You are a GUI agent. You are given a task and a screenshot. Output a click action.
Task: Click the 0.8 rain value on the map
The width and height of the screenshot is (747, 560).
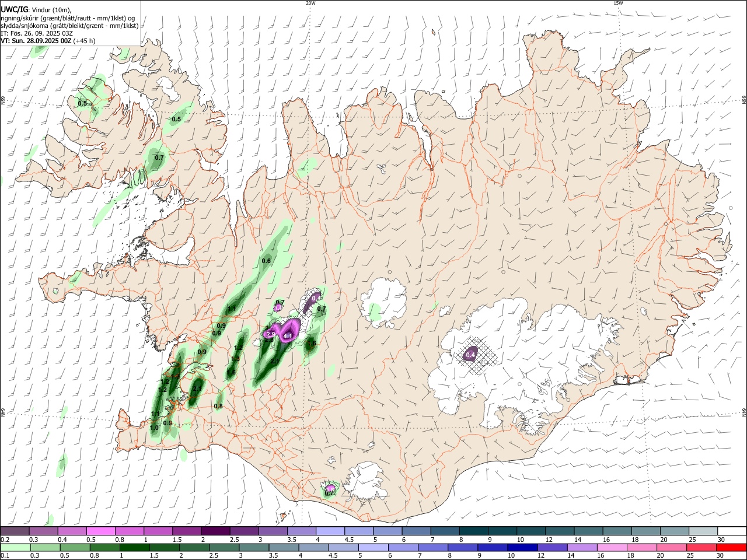coord(218,406)
